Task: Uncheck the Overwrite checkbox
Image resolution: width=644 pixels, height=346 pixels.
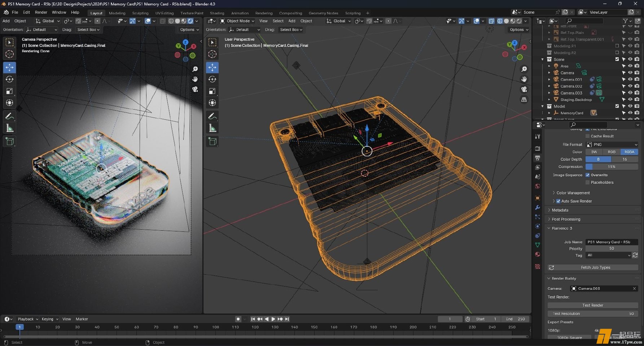Action: point(587,175)
